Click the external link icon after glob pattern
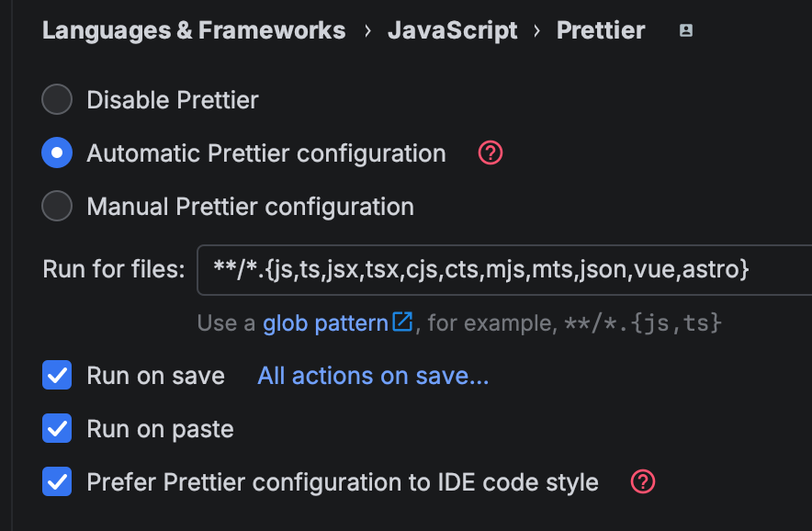Image resolution: width=812 pixels, height=531 pixels. pyautogui.click(x=402, y=322)
